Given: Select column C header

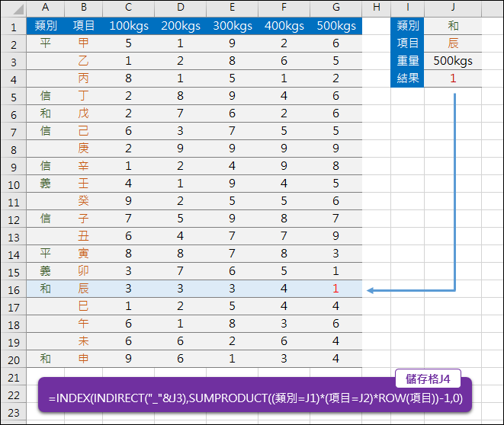Looking at the screenshot, I should [x=129, y=8].
